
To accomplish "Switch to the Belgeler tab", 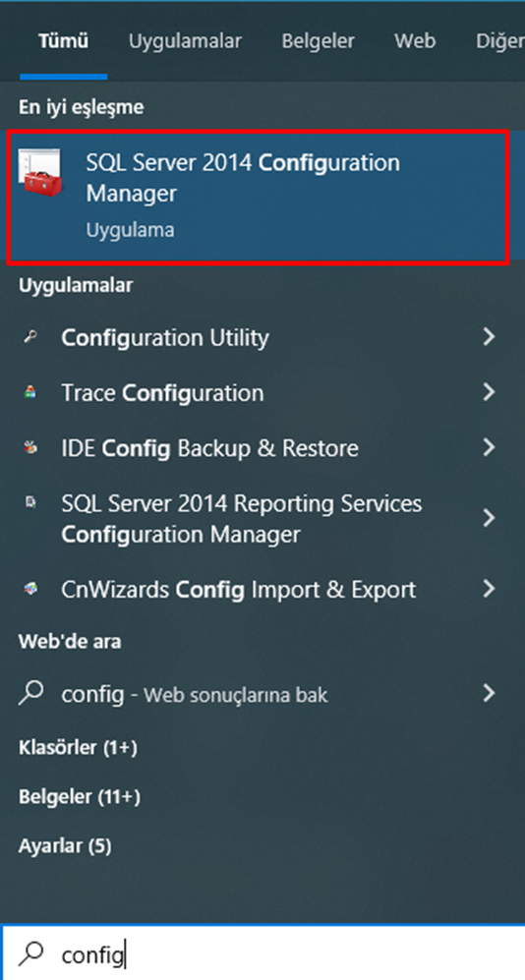I will (x=318, y=41).
